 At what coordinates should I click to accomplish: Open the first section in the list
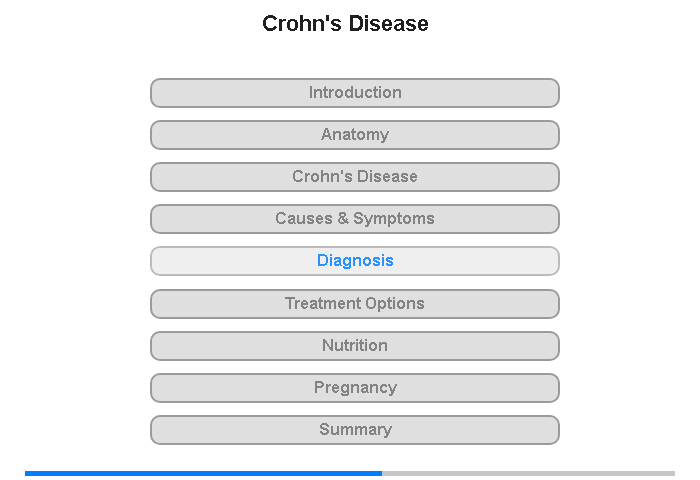[355, 93]
